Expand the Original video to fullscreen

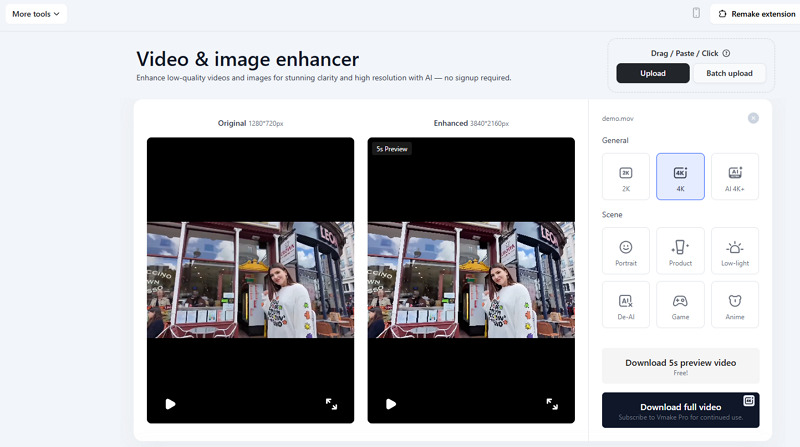(331, 404)
